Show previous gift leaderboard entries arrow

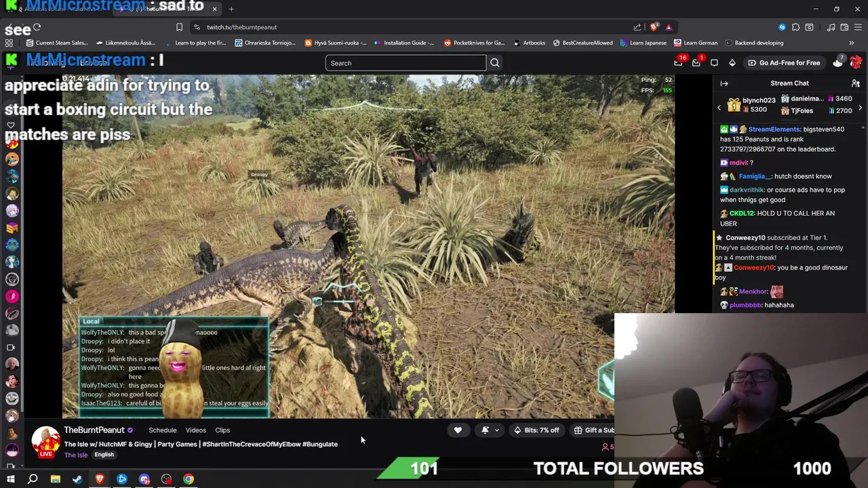click(x=719, y=108)
